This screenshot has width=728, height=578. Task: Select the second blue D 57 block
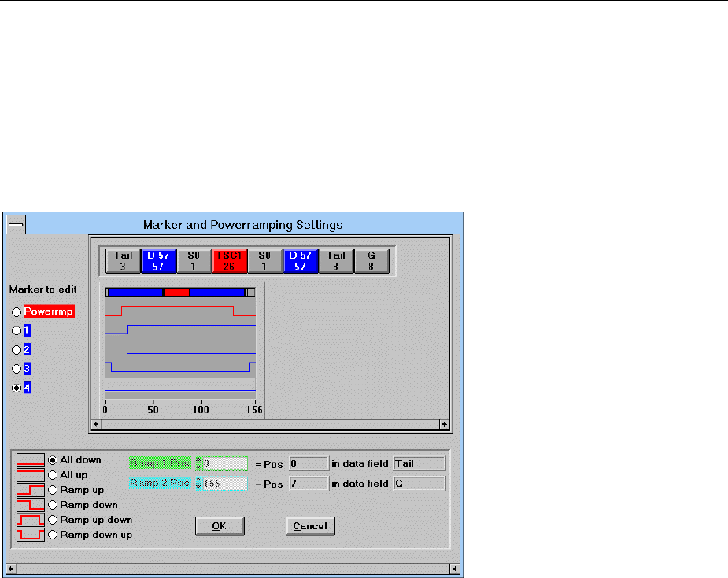301,261
